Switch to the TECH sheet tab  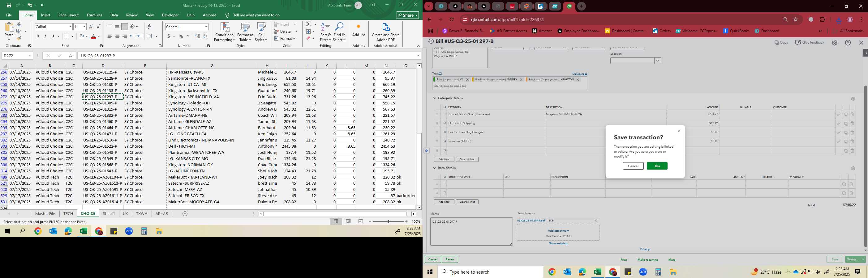68,214
